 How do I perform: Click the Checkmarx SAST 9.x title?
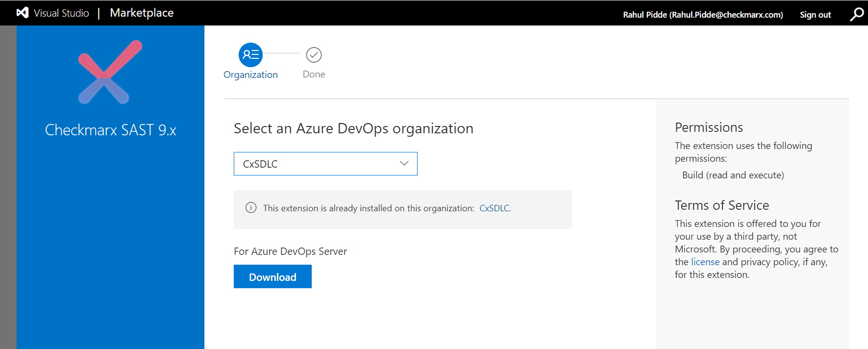pyautogui.click(x=111, y=130)
